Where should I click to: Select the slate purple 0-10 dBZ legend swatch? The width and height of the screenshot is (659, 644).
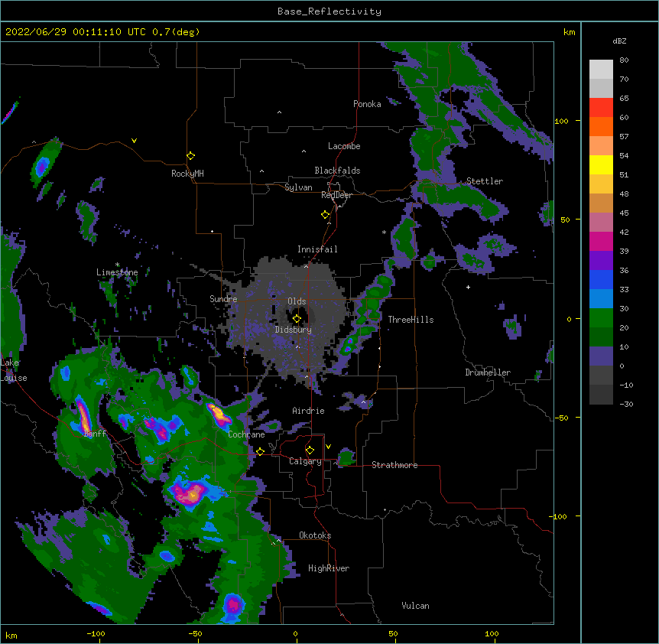(x=601, y=356)
